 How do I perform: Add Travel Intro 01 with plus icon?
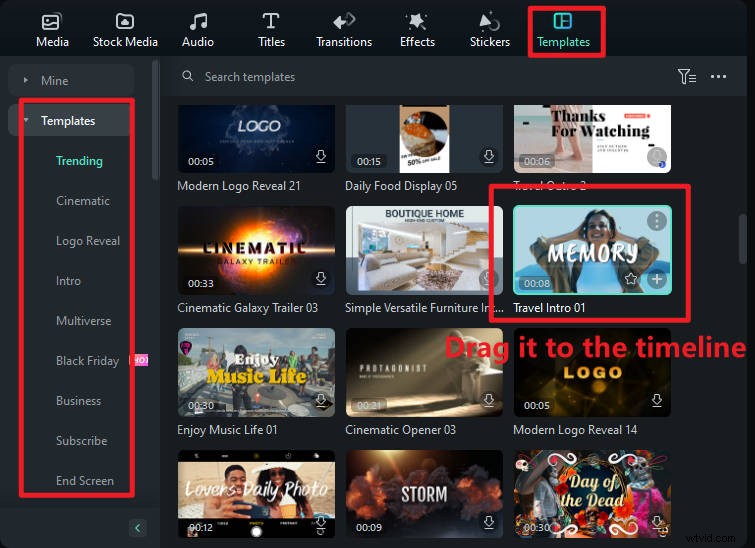point(657,279)
